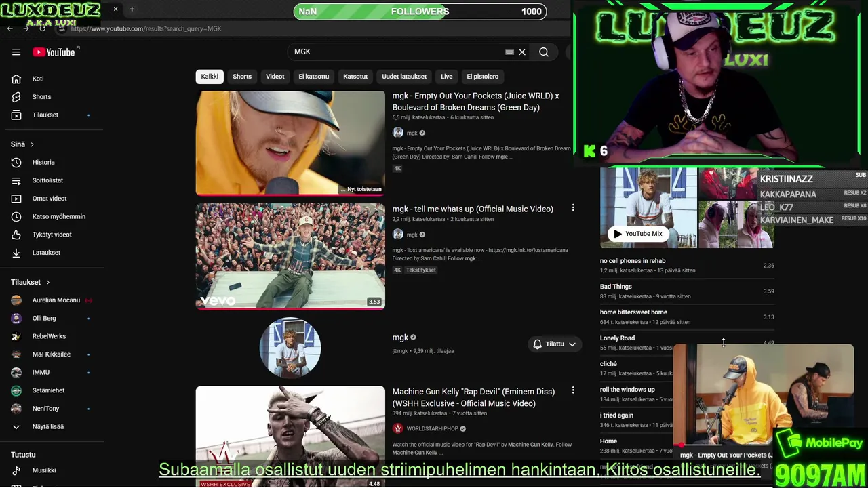Screen dimensions: 868x488
Task: Open Lataukset downloads
Action: click(x=46, y=253)
